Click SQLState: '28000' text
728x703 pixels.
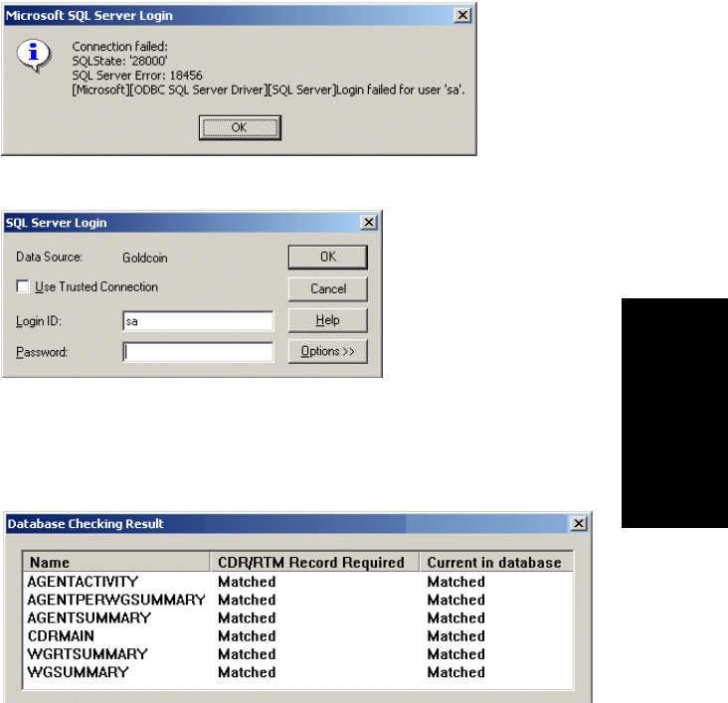coord(119,61)
